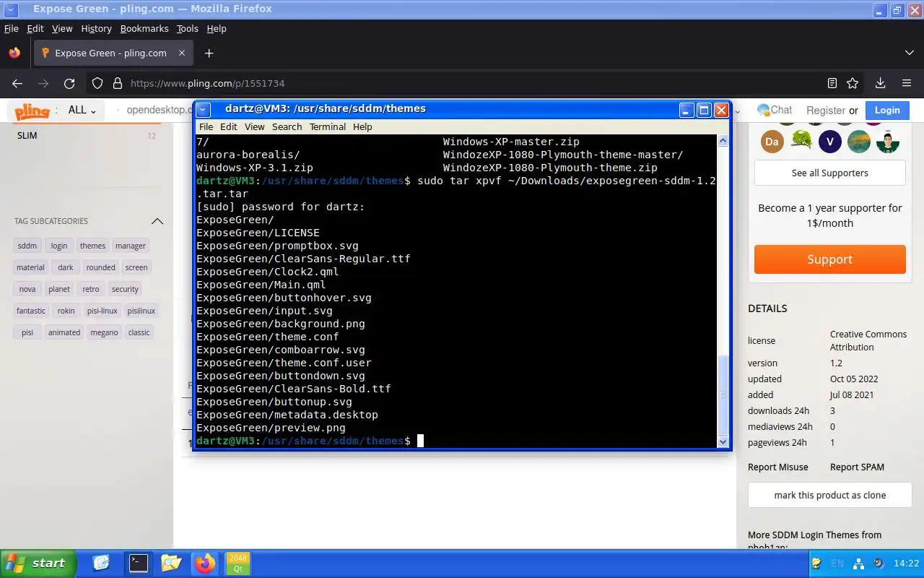Viewport: 924px width, 578px height.
Task: Click the site padlock security icon
Action: [117, 83]
